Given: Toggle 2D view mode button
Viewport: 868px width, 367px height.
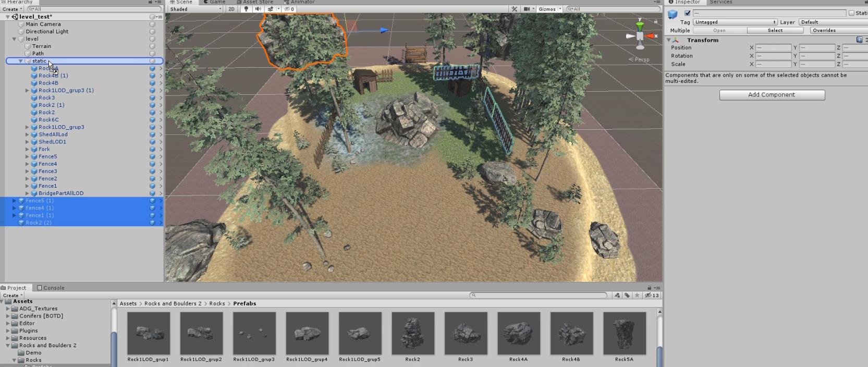Looking at the screenshot, I should 231,9.
